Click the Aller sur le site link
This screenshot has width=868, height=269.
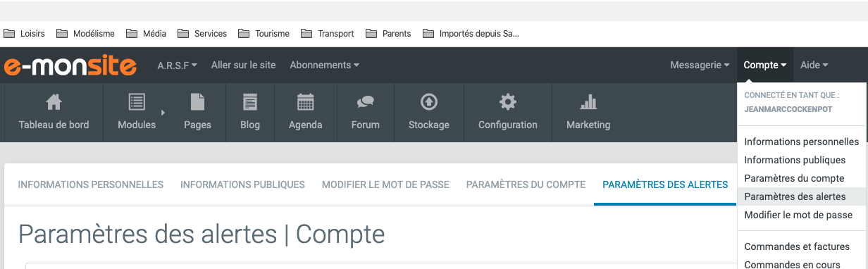tap(243, 65)
